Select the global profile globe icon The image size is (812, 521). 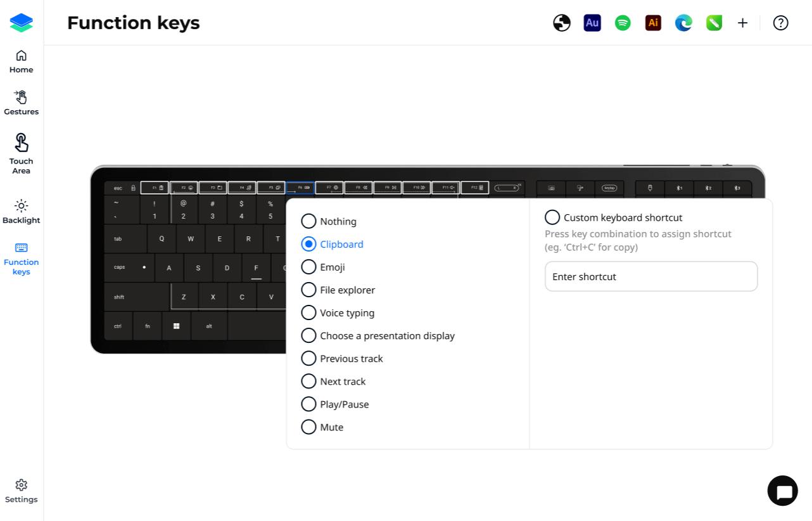coord(562,23)
